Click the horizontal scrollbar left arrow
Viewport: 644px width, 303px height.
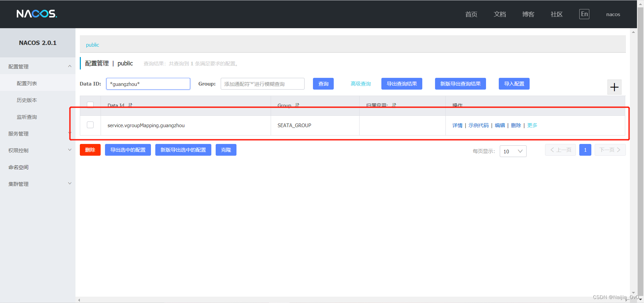click(79, 300)
